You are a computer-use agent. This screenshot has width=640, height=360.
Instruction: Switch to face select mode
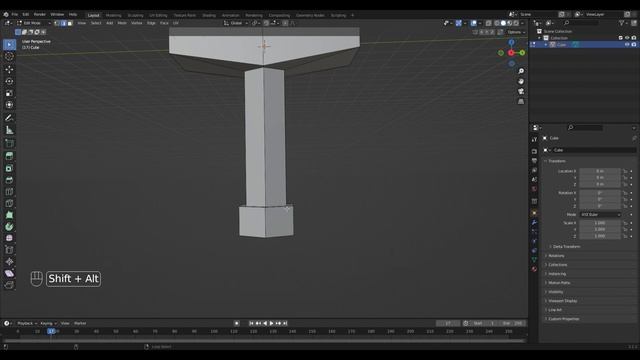(70, 23)
